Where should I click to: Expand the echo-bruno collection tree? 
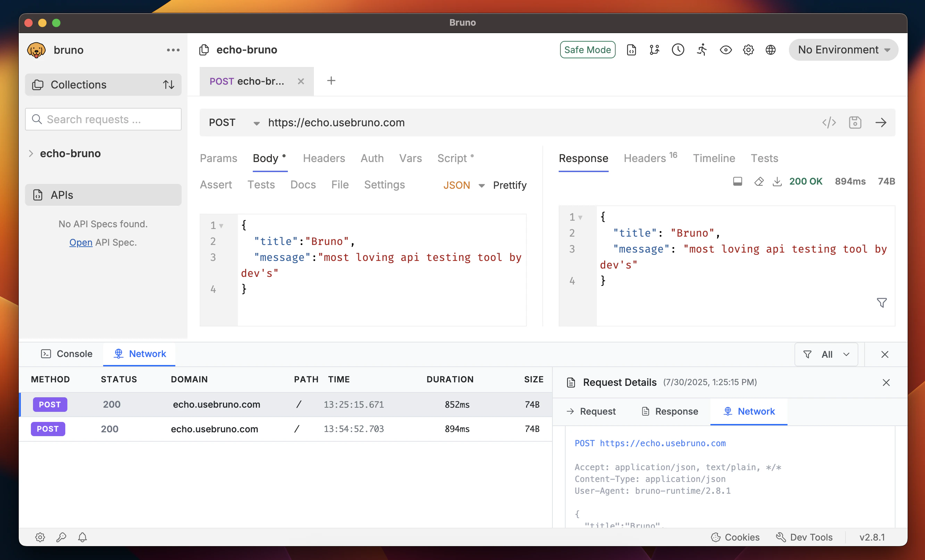pos(31,153)
